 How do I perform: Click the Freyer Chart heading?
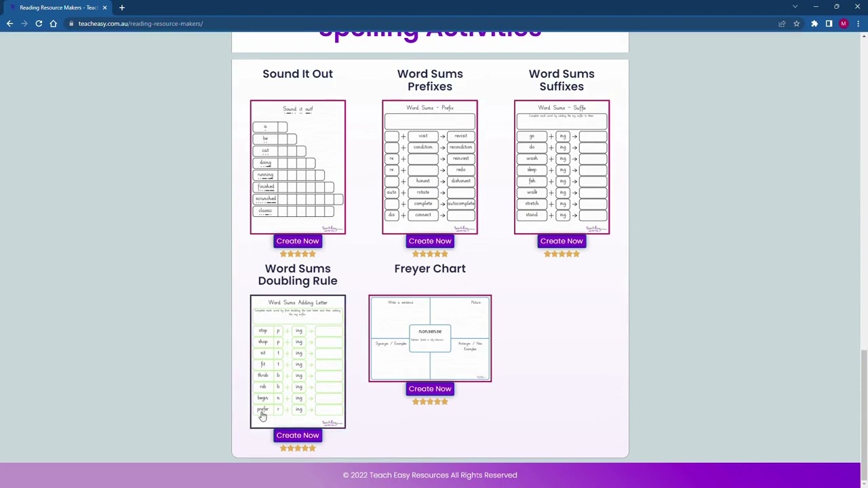[430, 268]
